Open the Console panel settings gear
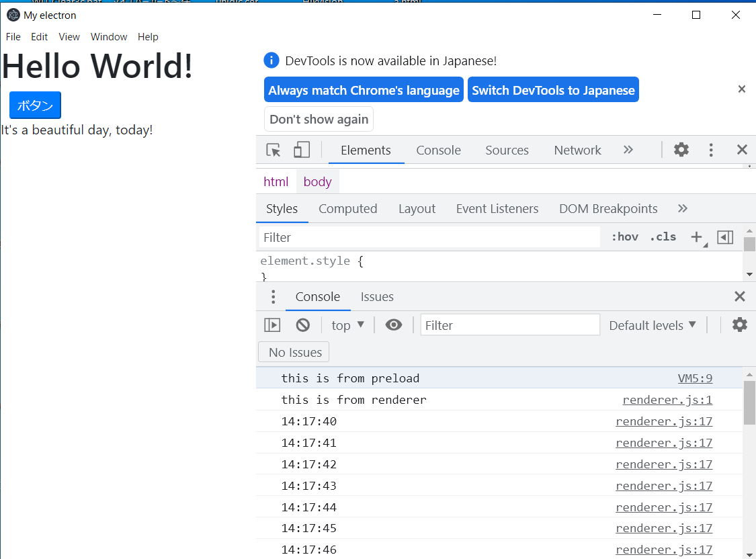The width and height of the screenshot is (756, 559). [739, 325]
